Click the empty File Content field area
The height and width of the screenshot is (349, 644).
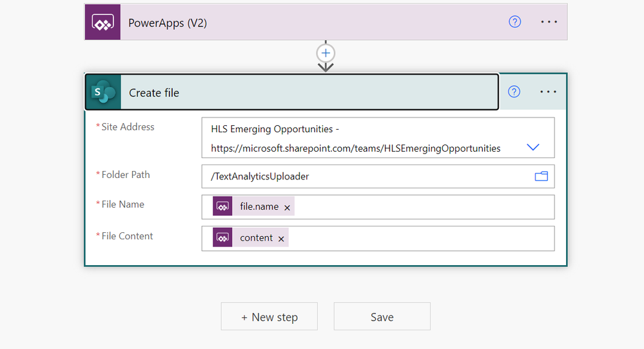point(419,238)
